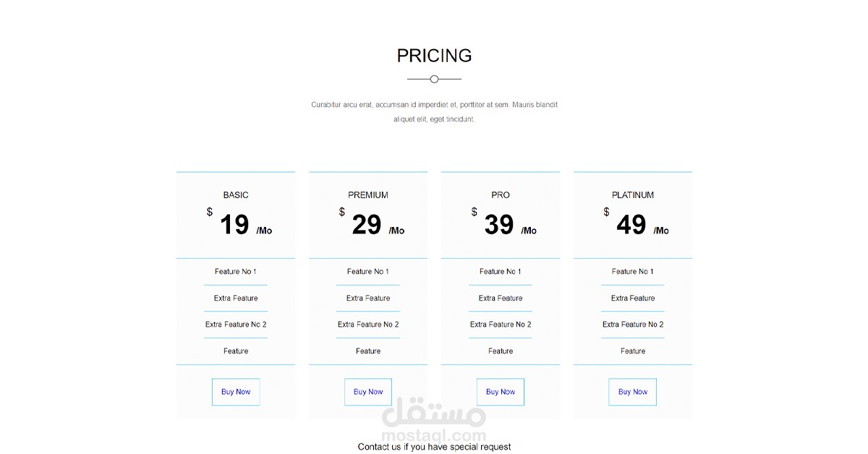
Task: Select the PLATINUM plan title
Action: click(633, 195)
